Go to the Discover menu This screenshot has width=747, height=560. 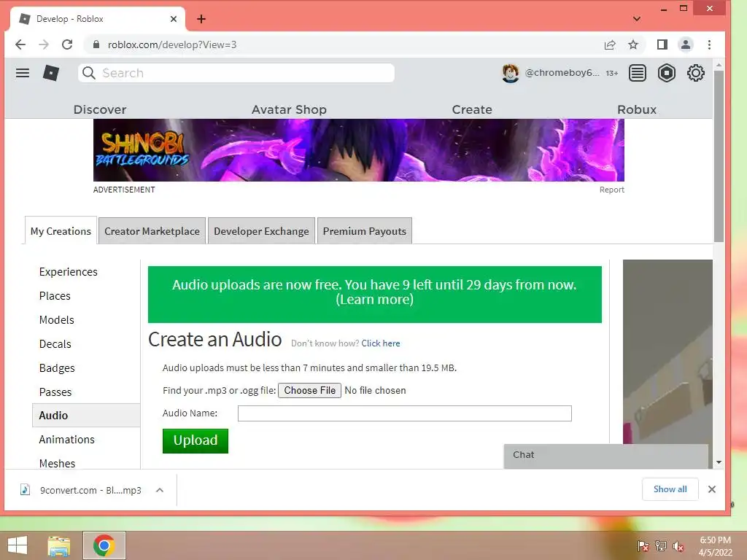coord(99,109)
